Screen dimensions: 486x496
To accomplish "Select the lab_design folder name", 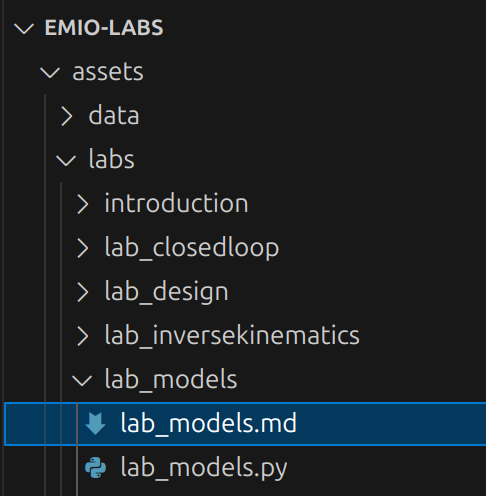I will pos(166,292).
